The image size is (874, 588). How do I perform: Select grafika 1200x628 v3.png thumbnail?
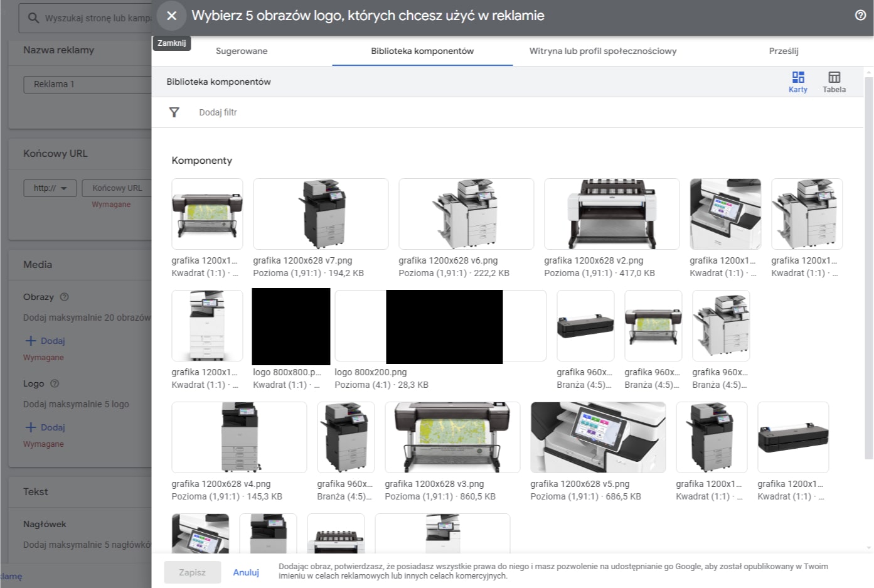(452, 437)
